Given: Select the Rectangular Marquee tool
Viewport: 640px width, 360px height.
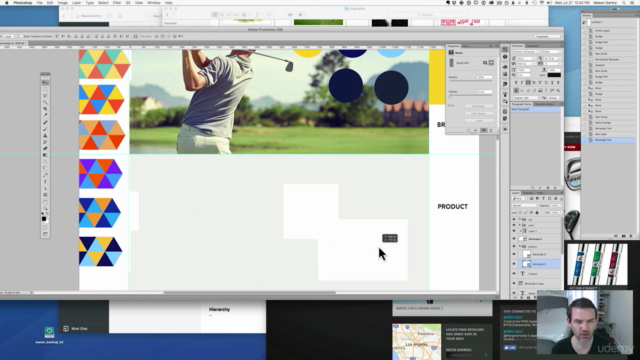Looking at the screenshot, I should pos(45,89).
